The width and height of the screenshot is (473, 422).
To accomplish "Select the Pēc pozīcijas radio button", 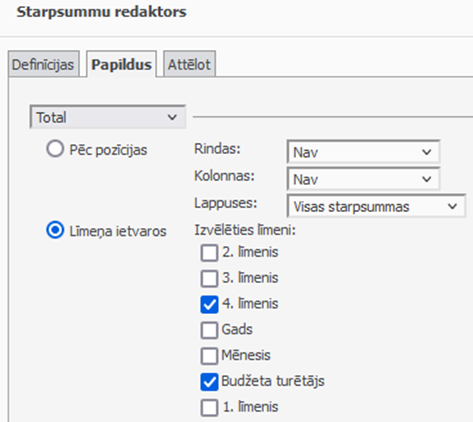I will click(x=55, y=149).
